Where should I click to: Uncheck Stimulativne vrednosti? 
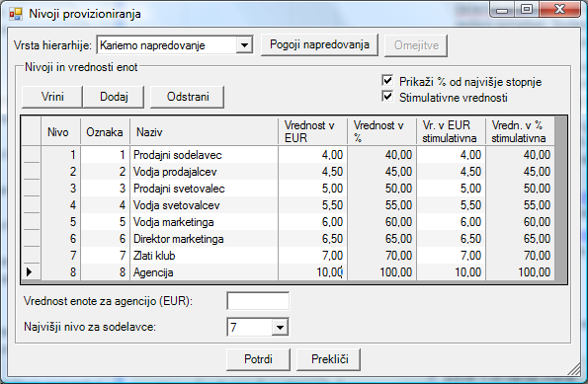pyautogui.click(x=387, y=97)
